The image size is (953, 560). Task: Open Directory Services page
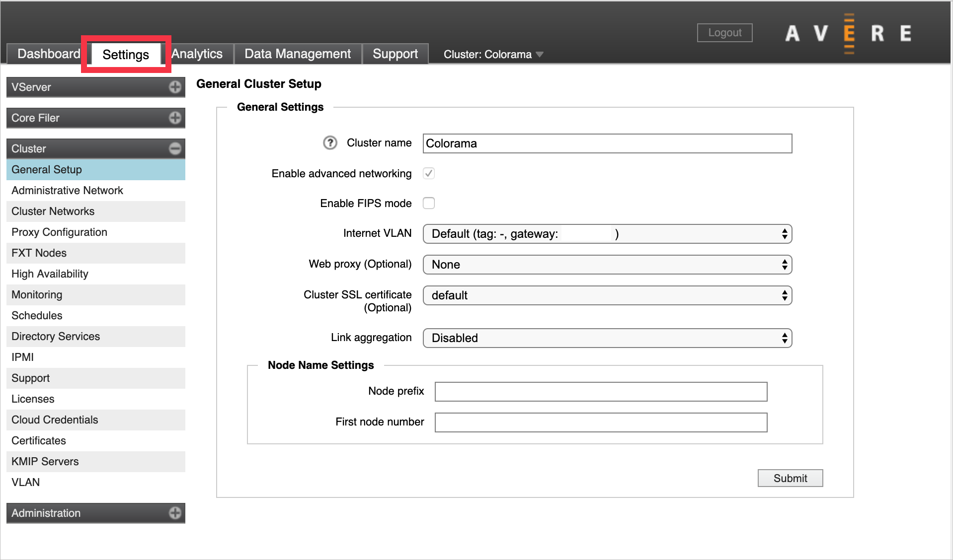tap(96, 337)
